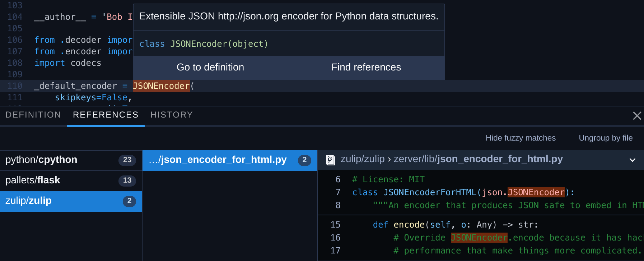Collapse the json_encoder_for_html.py results chevron
Screen dimensions: 644x261
click(633, 160)
